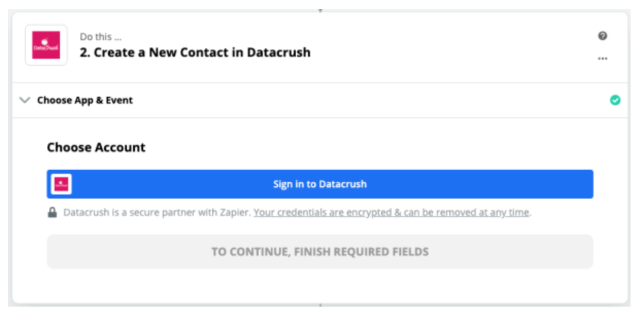Open the credentials are encrypted link

pyautogui.click(x=392, y=212)
